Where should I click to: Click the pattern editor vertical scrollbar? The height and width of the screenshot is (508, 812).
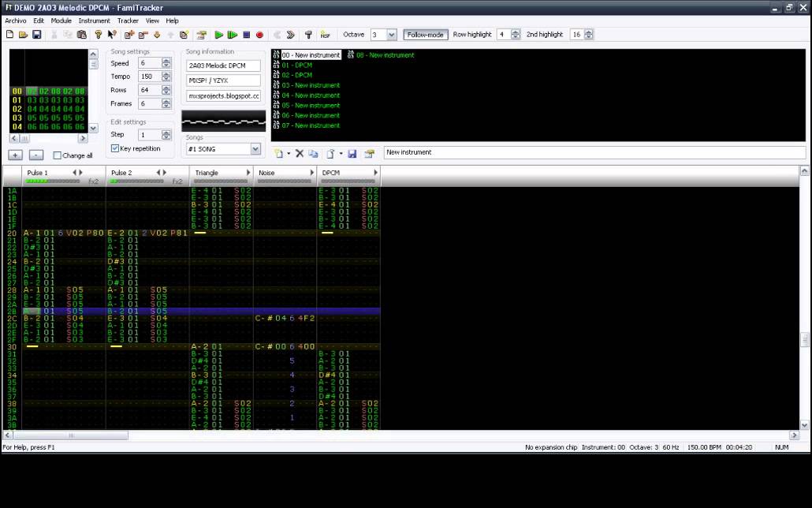(804, 298)
